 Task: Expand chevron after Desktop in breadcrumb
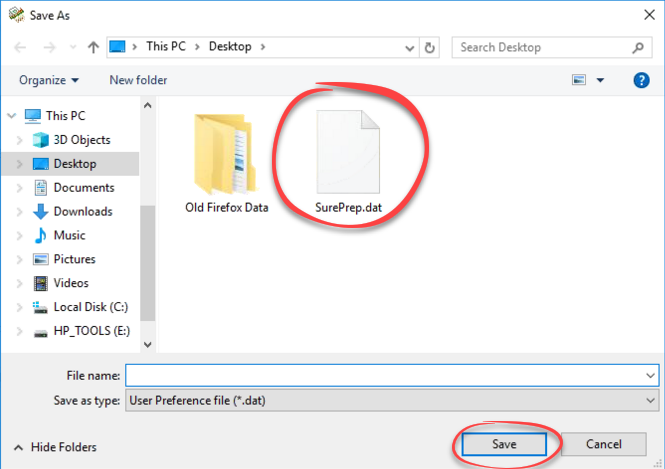pos(263,47)
